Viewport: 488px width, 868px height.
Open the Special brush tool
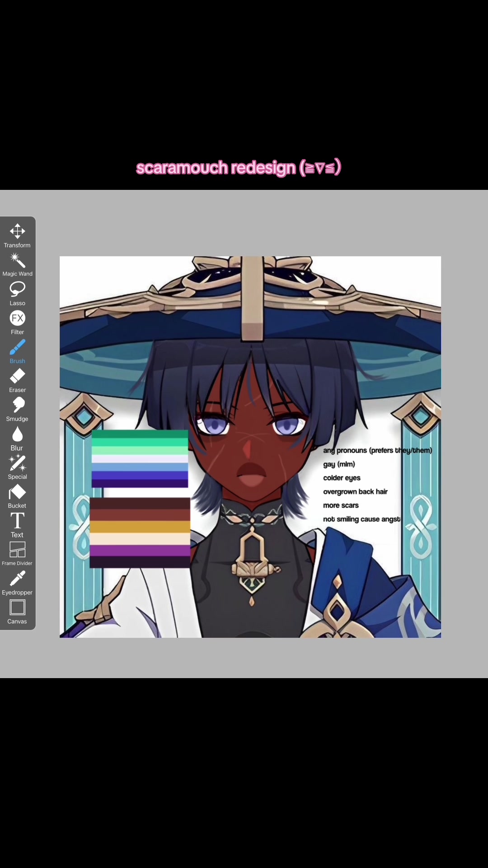(17, 467)
